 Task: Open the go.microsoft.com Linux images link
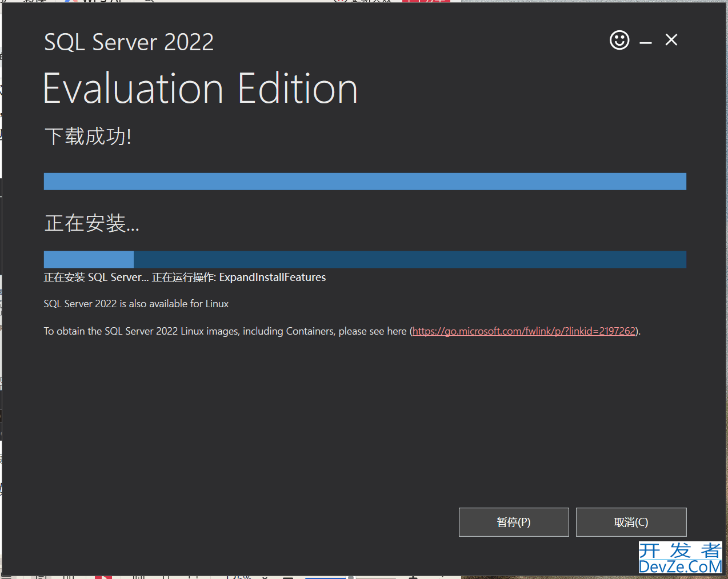point(524,331)
